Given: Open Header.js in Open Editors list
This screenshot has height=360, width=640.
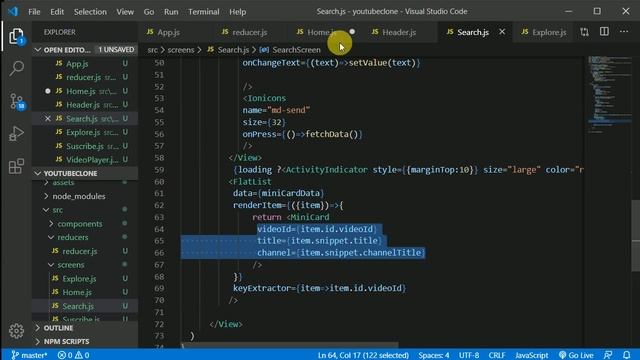Looking at the screenshot, I should click(x=85, y=105).
